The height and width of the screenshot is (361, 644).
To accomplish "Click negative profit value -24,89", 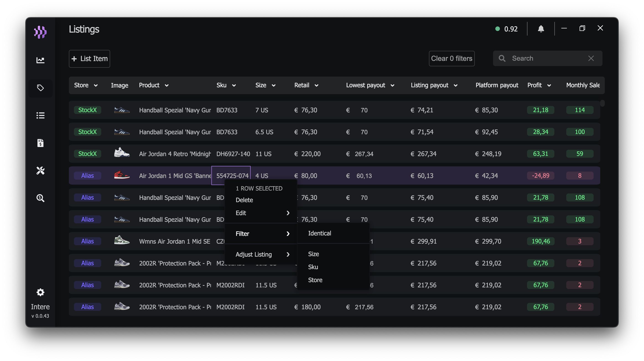I will [x=540, y=176].
